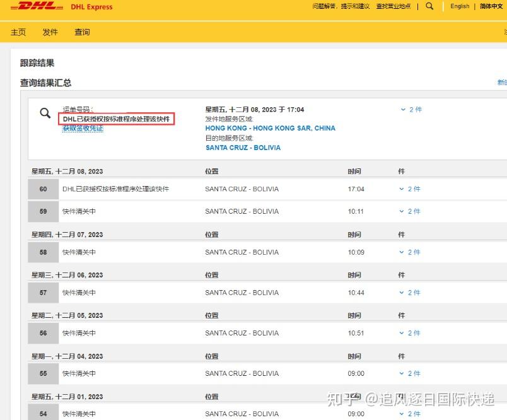Open the 发件 shipping menu

point(50,32)
